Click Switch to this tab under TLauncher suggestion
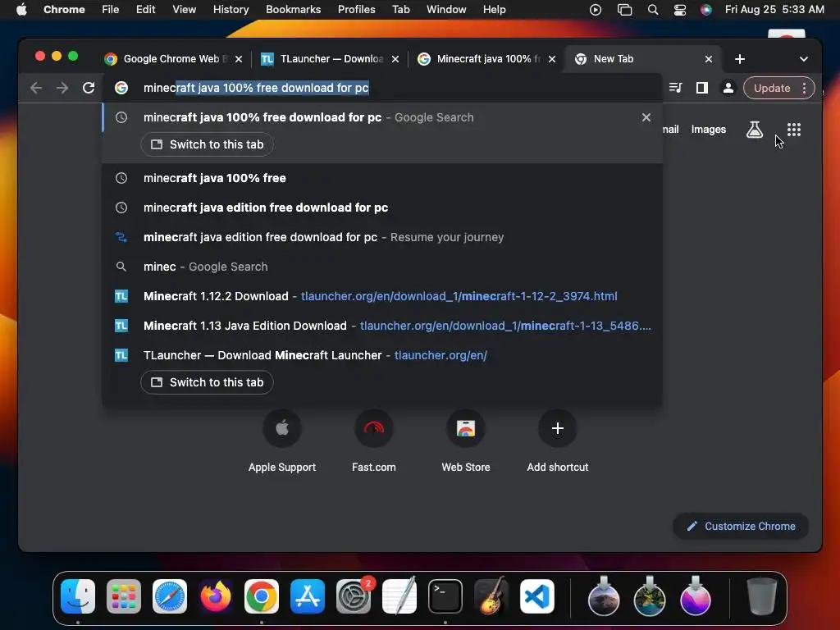Screen dimensions: 840x630 click(207, 382)
